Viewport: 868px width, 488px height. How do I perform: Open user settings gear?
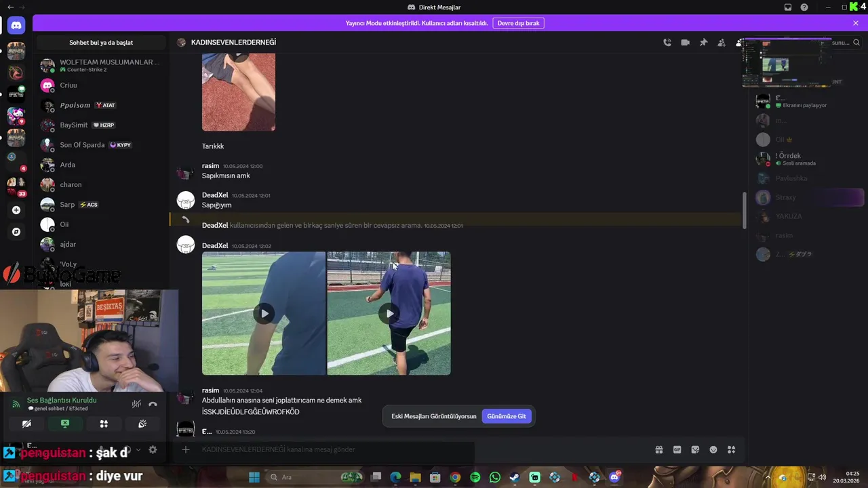153,449
